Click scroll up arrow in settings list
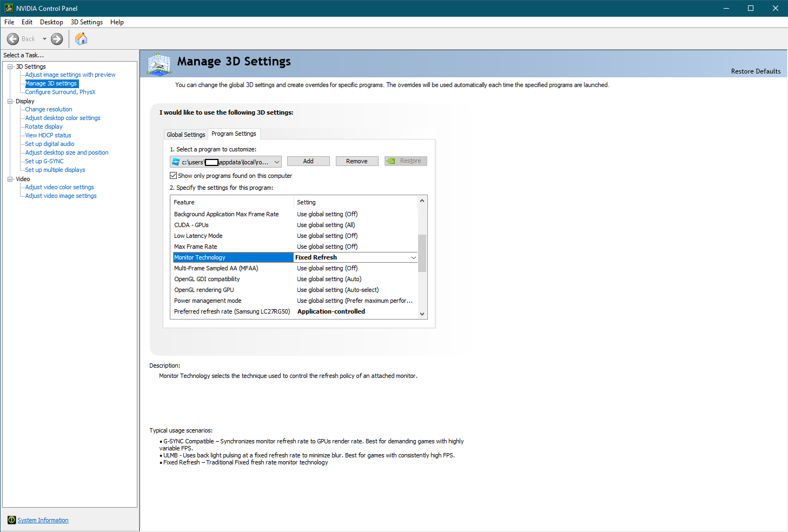The width and height of the screenshot is (788, 532). click(x=422, y=201)
